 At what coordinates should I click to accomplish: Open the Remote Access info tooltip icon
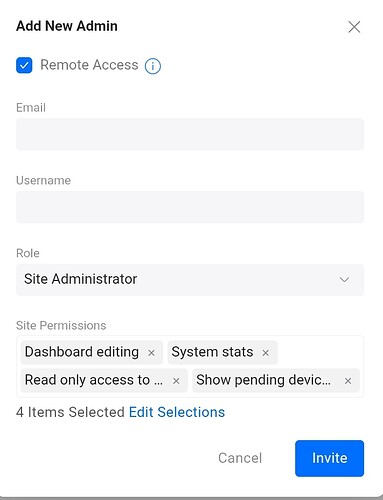[153, 66]
